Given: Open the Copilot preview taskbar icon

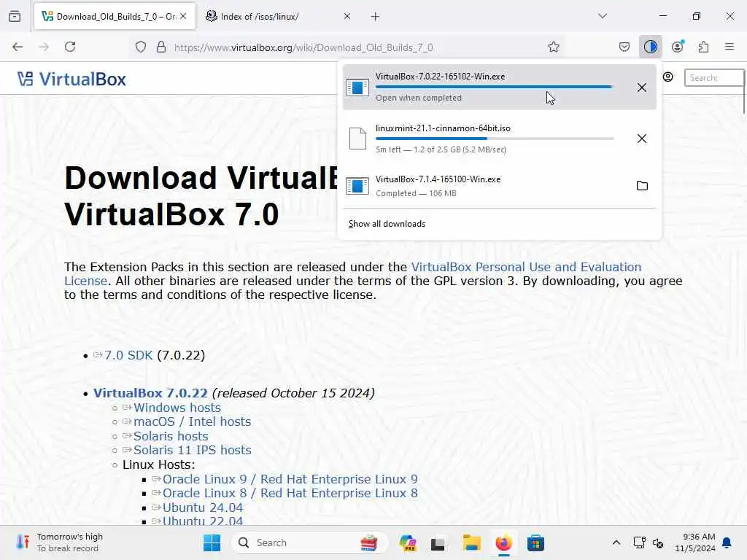Looking at the screenshot, I should (x=408, y=542).
